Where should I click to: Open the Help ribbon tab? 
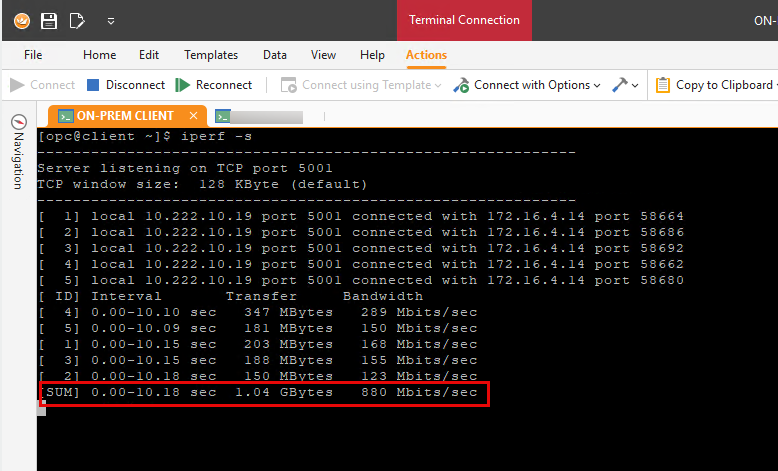(372, 55)
